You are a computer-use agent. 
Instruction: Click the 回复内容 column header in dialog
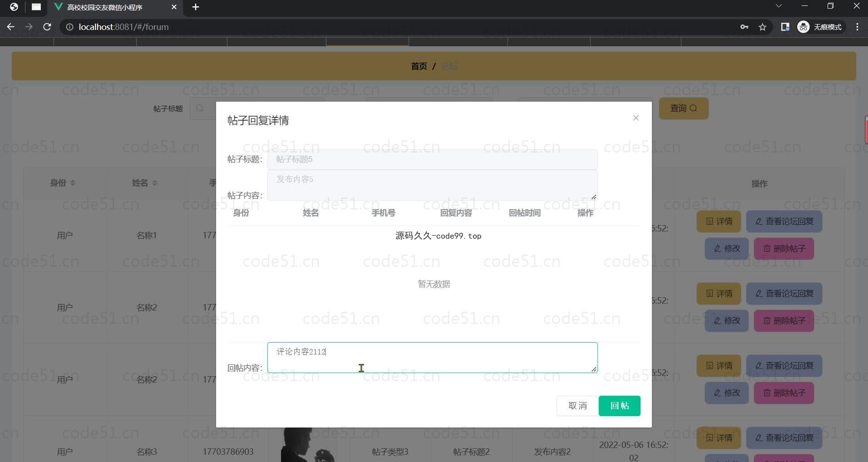(456, 213)
